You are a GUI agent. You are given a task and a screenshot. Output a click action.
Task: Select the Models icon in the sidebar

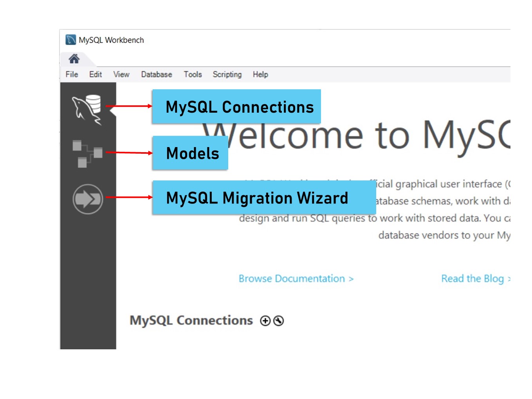[87, 153]
